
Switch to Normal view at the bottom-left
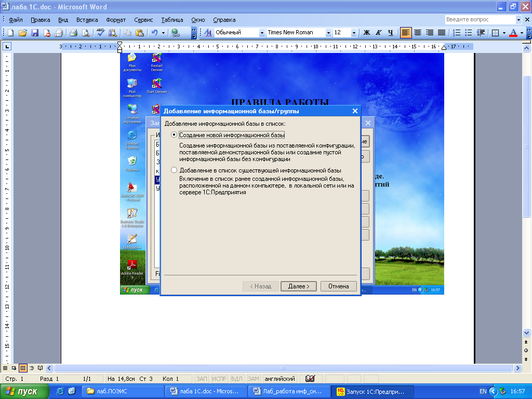[x=5, y=368]
